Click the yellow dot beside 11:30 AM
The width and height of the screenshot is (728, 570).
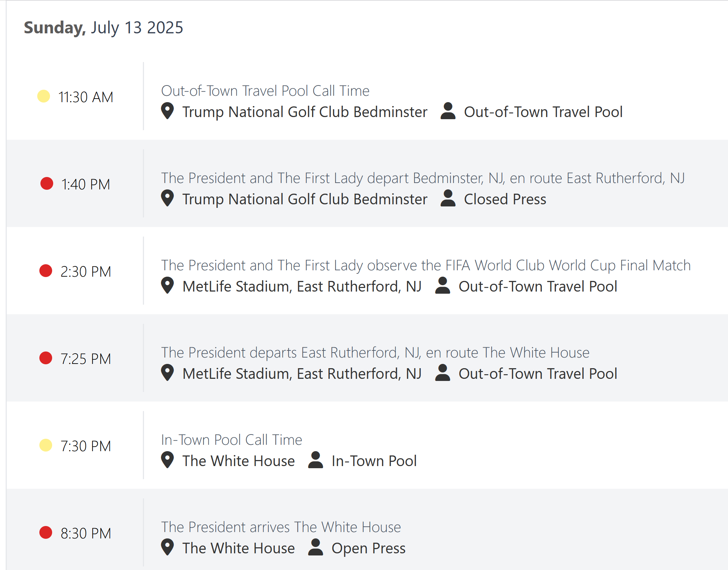pyautogui.click(x=44, y=96)
